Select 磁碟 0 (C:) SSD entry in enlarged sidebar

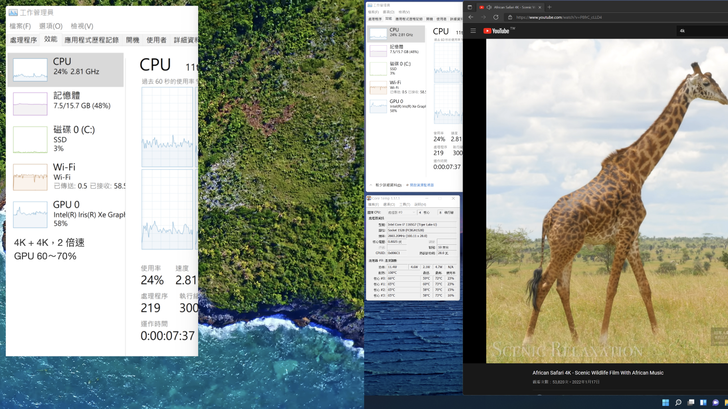[65, 138]
